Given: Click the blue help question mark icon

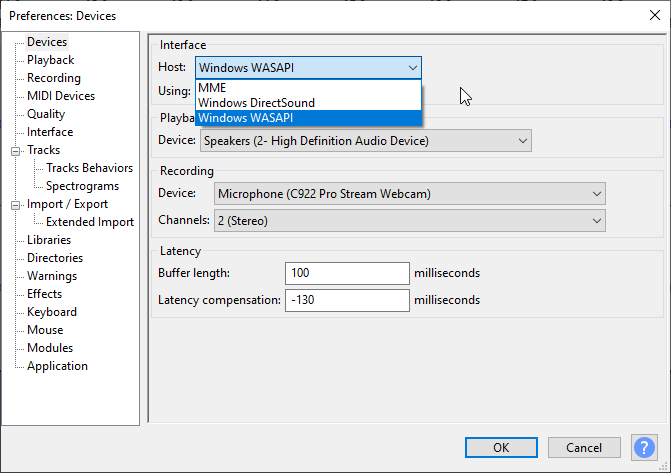Looking at the screenshot, I should (x=644, y=447).
